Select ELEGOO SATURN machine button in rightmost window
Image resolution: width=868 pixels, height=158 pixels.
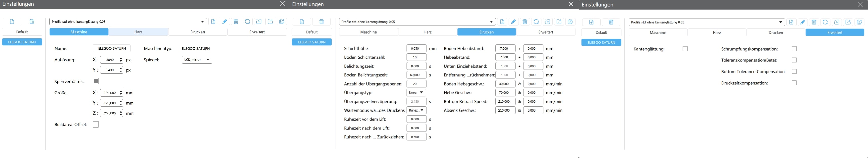click(601, 42)
